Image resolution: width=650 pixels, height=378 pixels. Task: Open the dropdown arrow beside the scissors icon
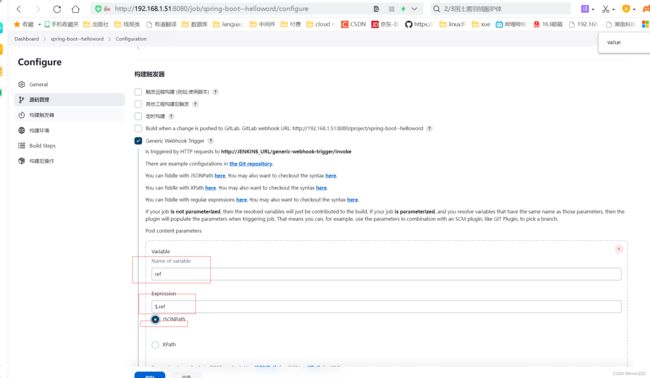[x=614, y=9]
